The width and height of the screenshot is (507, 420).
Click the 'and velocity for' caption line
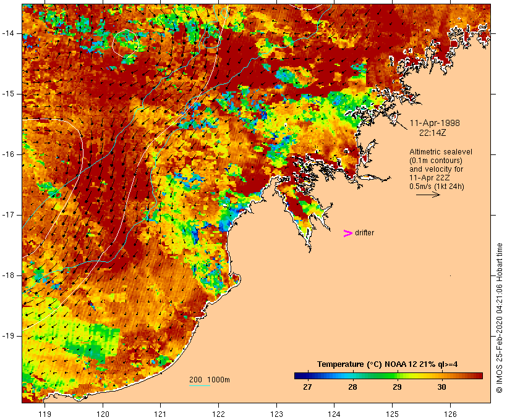pos(436,169)
